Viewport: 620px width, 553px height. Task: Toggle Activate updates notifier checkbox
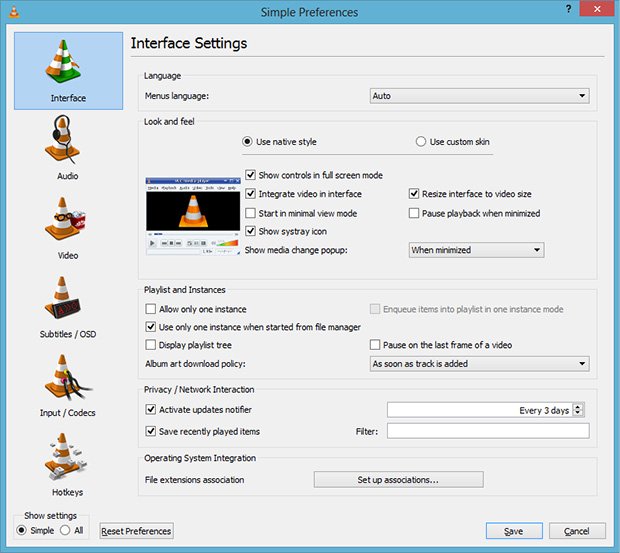click(x=151, y=410)
